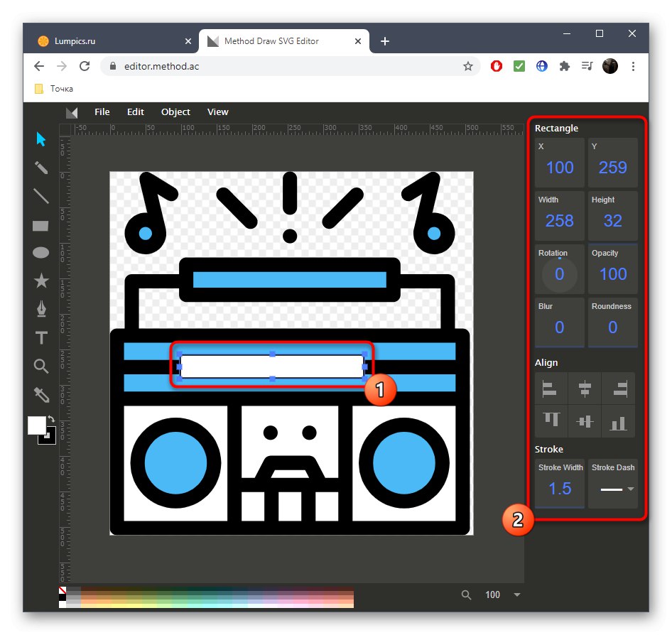The width and height of the screenshot is (672, 635).
Task: Choose the Line tool
Action: pyautogui.click(x=41, y=197)
